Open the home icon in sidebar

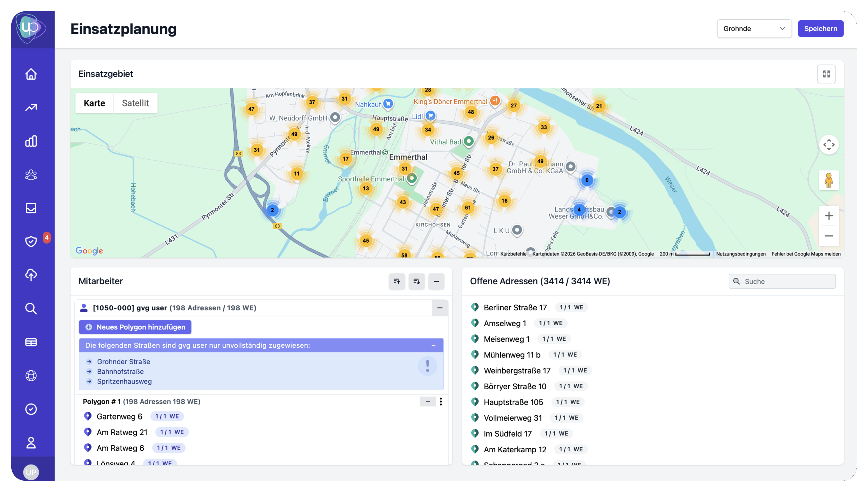(x=31, y=74)
